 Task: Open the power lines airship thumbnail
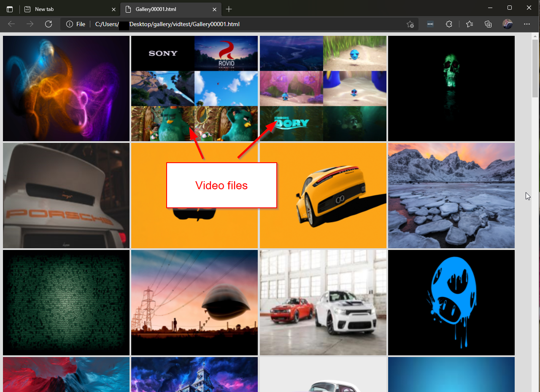tap(194, 303)
